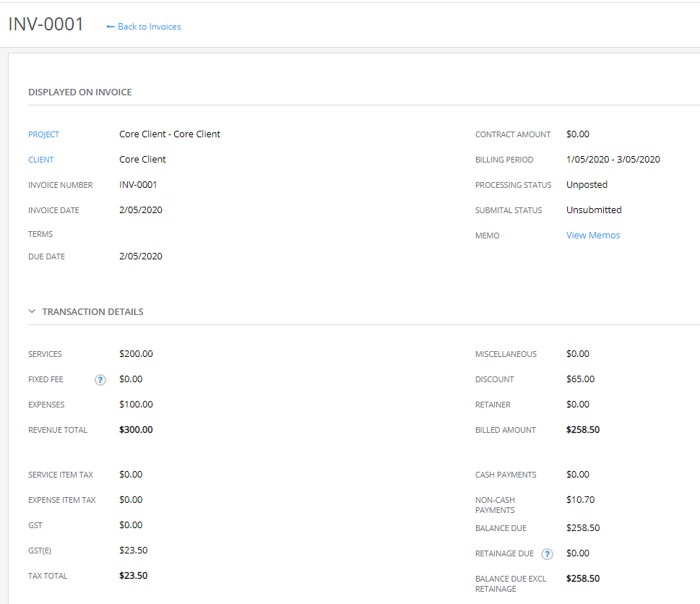Screen dimensions: 700x604
Task: Click the TERMS label
Action: [x=40, y=234]
